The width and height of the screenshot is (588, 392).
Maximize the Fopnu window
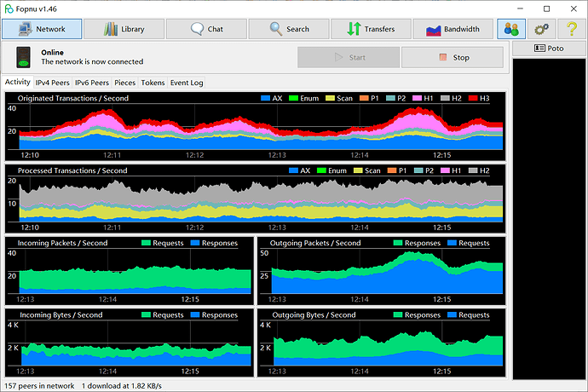pyautogui.click(x=547, y=9)
